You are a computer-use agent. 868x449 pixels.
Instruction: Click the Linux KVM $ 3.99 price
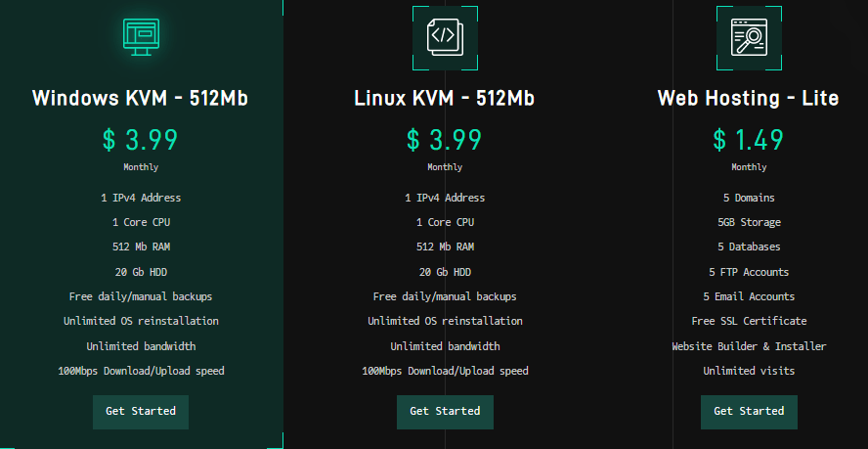click(x=445, y=140)
